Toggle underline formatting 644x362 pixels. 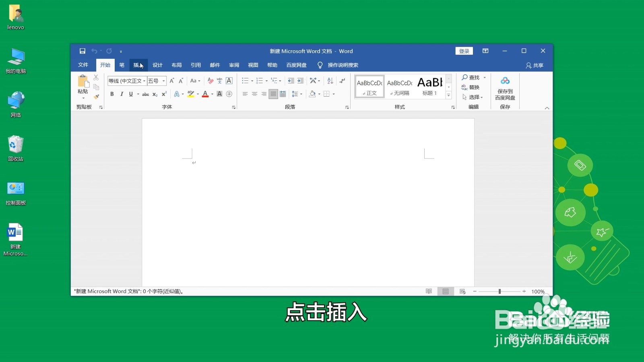tap(131, 94)
